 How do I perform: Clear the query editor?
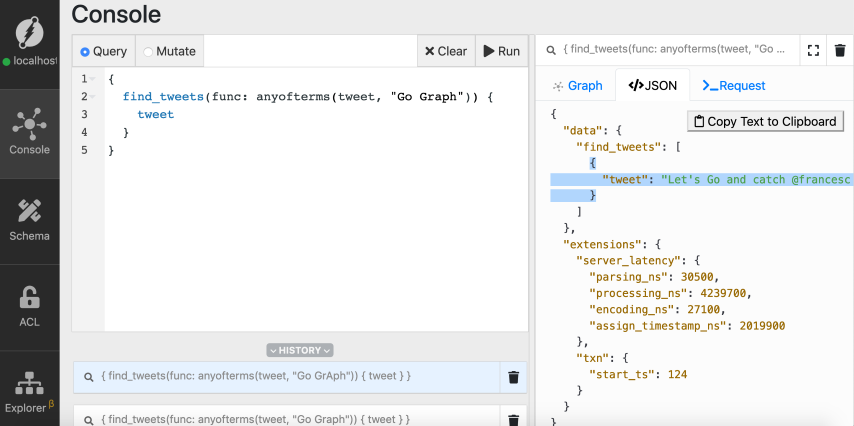pyautogui.click(x=445, y=51)
